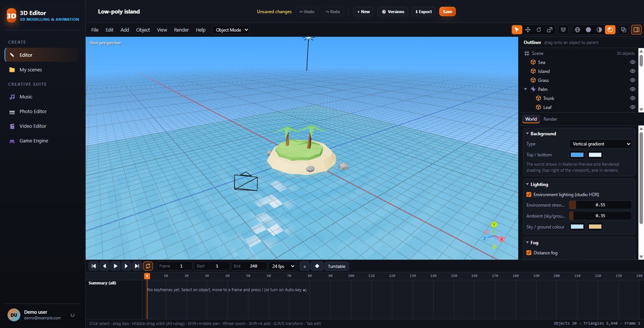Viewport: 644px width, 328px height.
Task: Click the orange Save button
Action: (x=448, y=12)
